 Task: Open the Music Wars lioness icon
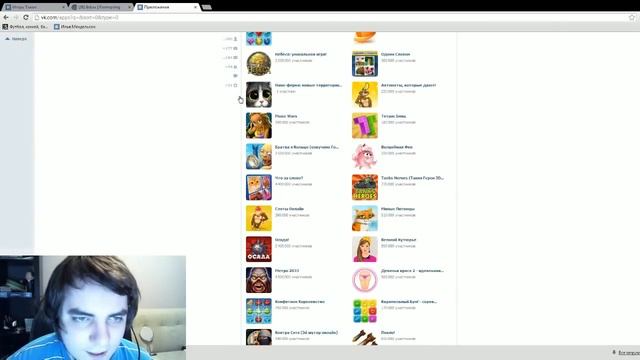click(x=259, y=126)
